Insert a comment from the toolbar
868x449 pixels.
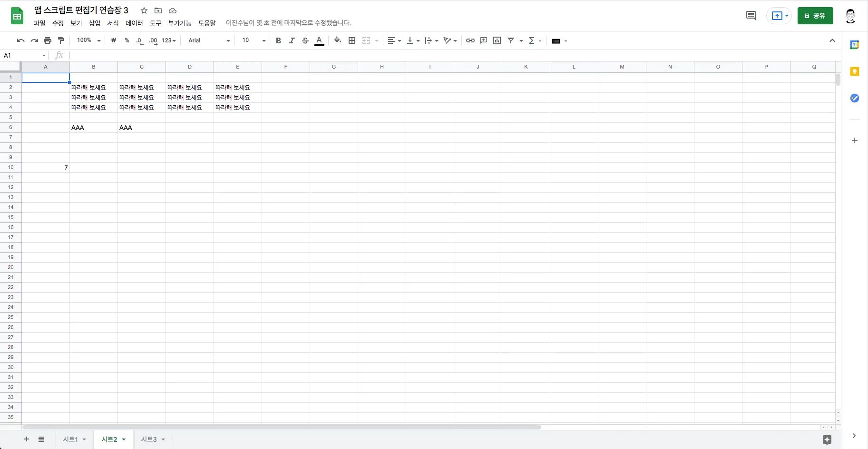(484, 40)
